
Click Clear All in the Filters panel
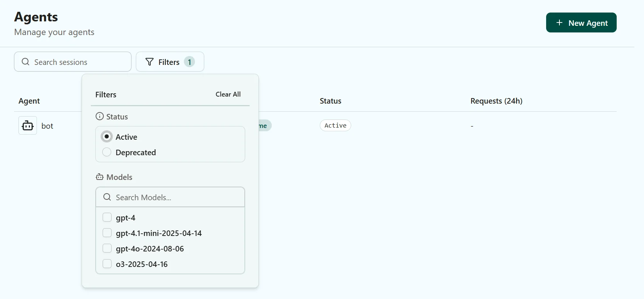point(228,94)
